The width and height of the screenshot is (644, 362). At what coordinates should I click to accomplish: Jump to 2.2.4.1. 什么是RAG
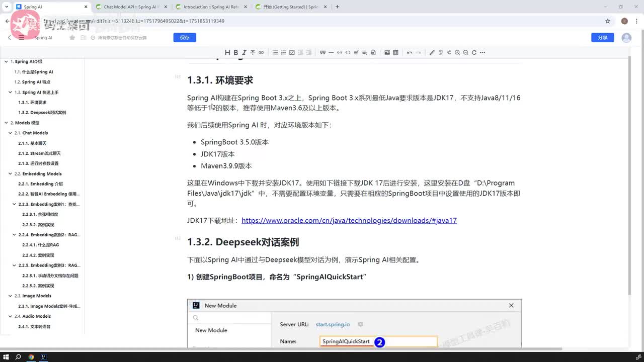[x=40, y=245]
